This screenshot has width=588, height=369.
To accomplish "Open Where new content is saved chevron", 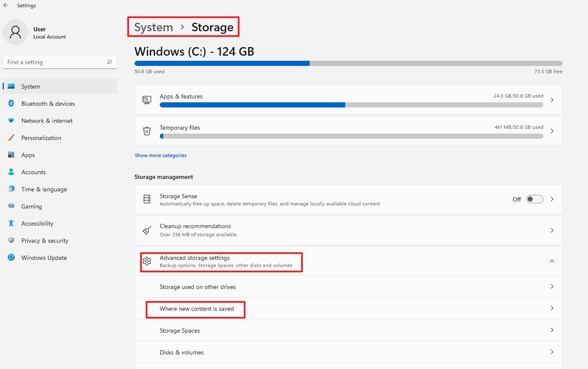I will click(552, 308).
